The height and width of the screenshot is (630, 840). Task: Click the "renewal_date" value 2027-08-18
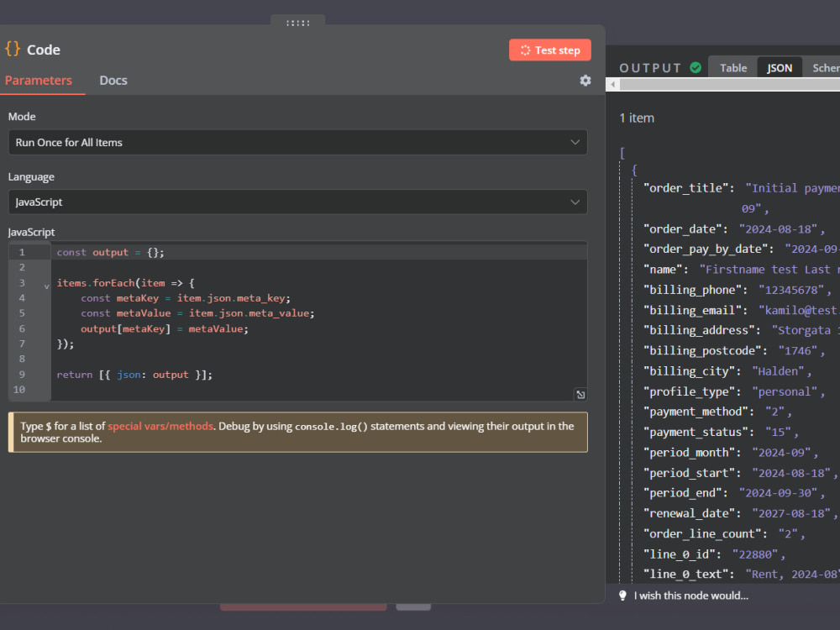click(x=791, y=514)
